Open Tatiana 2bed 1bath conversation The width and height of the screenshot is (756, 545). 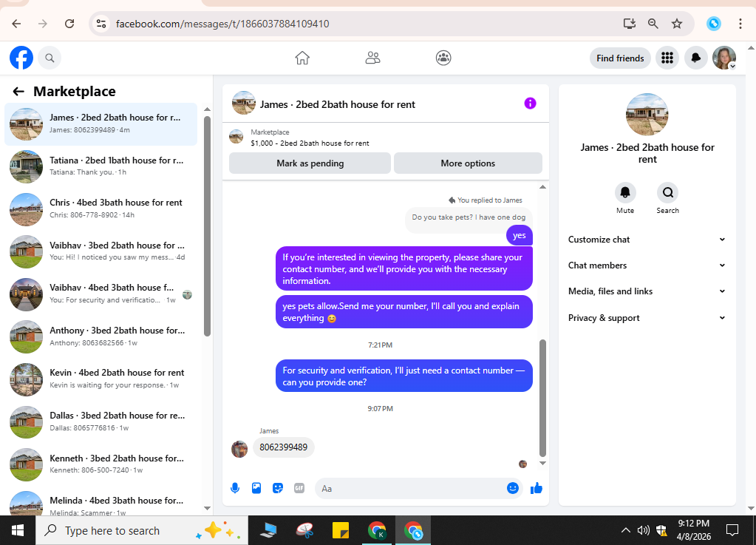tap(101, 166)
